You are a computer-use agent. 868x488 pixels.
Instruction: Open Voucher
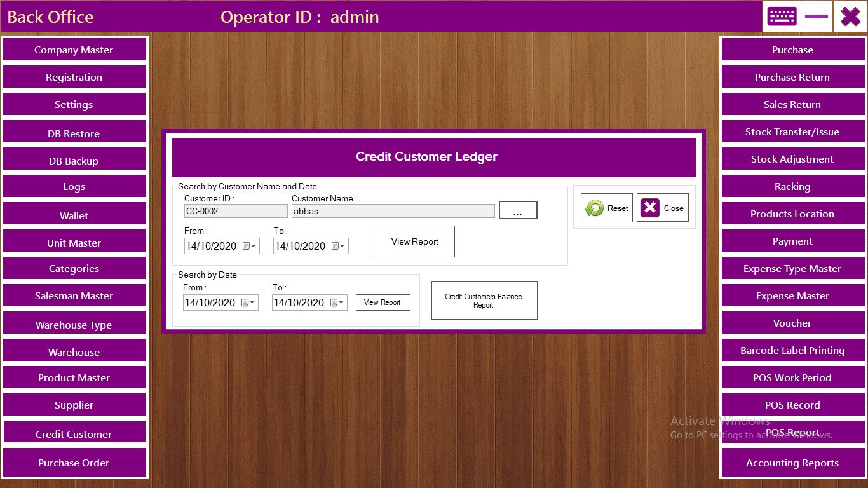pyautogui.click(x=792, y=323)
